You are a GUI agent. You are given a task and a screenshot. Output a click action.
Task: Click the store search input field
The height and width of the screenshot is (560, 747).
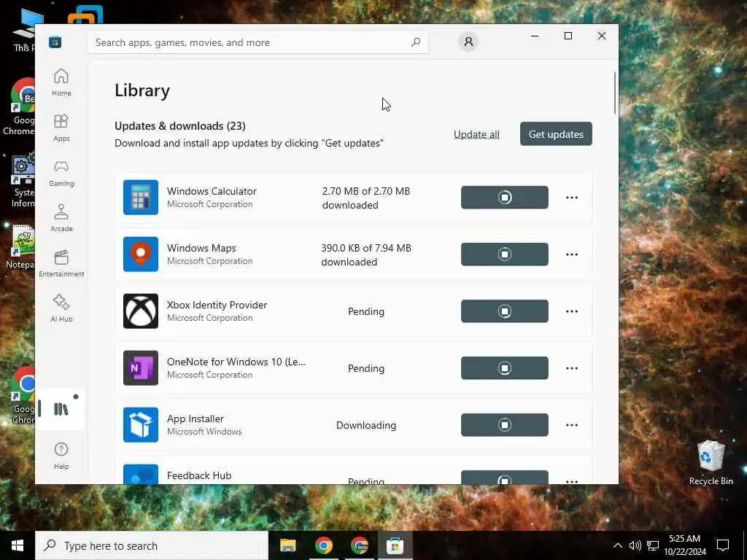coord(258,42)
